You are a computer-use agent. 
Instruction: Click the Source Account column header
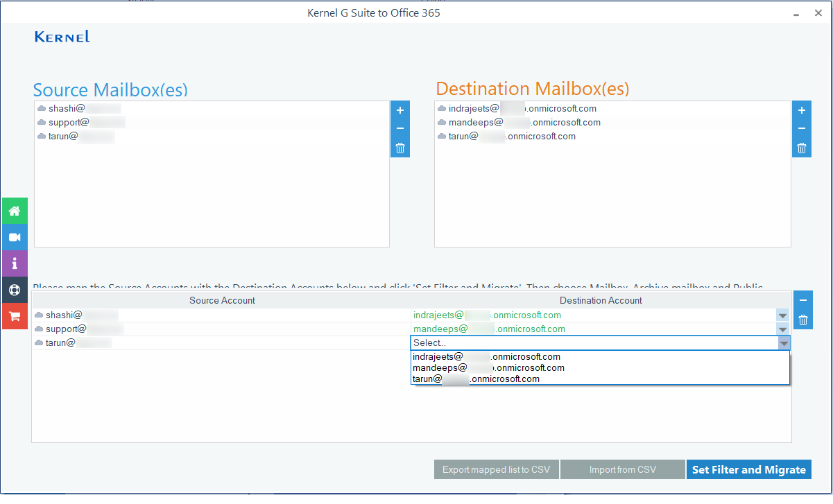coord(222,301)
